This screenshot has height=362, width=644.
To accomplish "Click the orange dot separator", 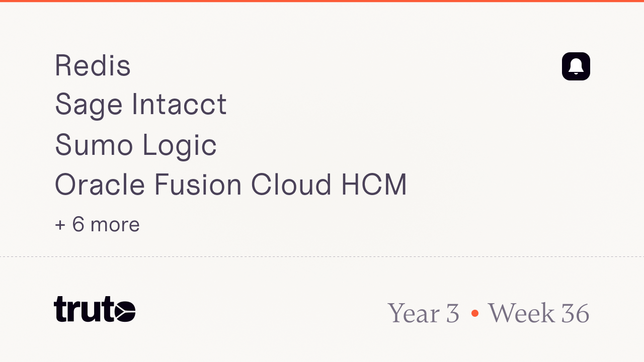I will coord(474,313).
